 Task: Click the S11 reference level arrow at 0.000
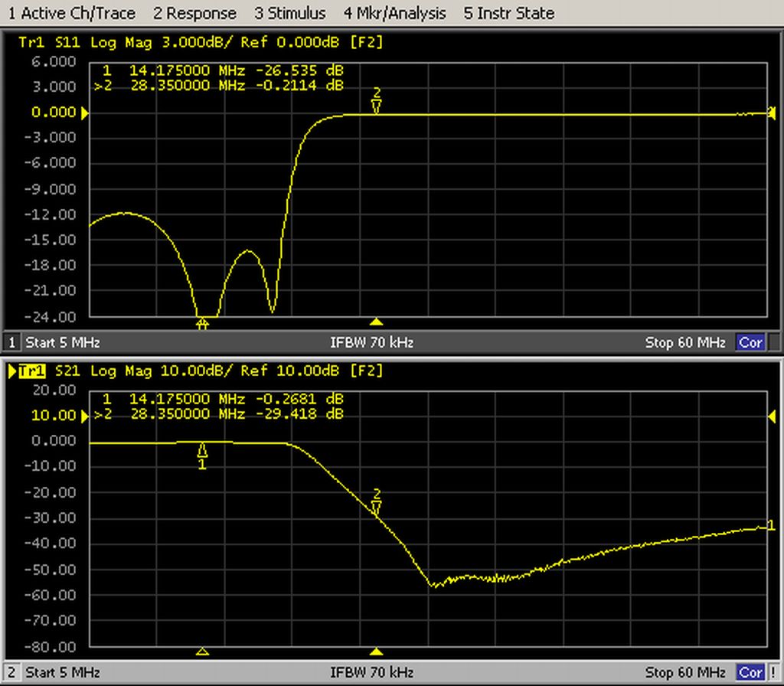[x=85, y=113]
